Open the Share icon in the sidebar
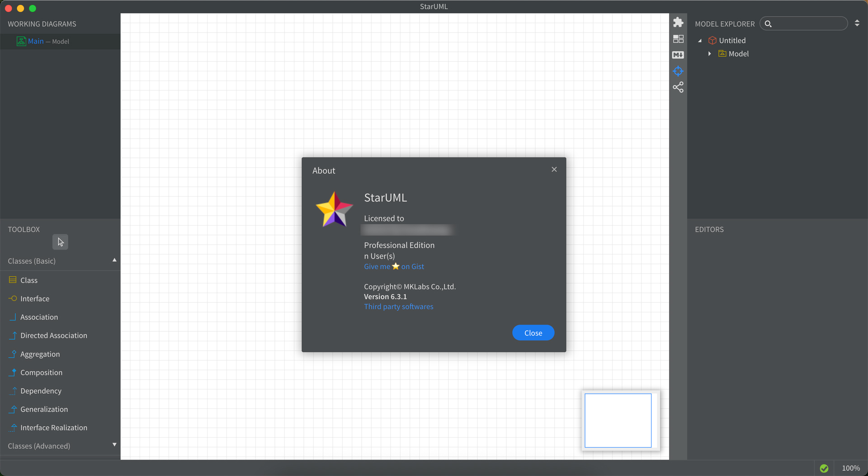This screenshot has height=476, width=868. (x=678, y=87)
